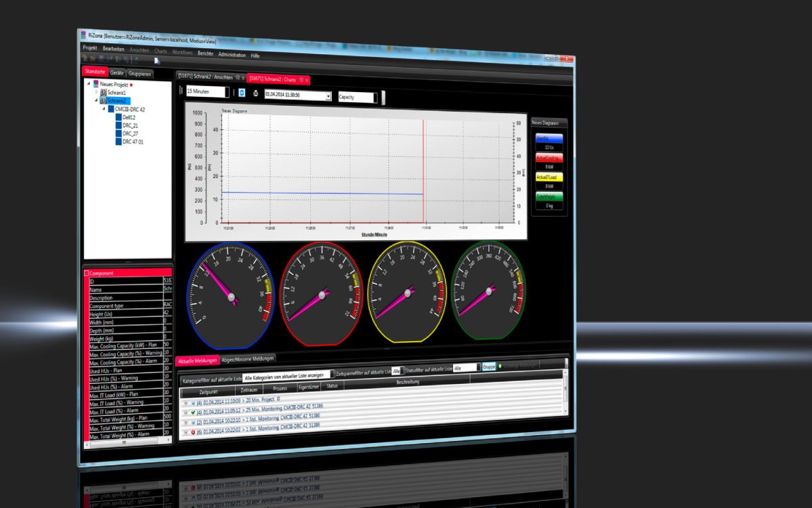Switch to Aktuelle Meldungen tab
Screen dimensions: 812x508
197,361
